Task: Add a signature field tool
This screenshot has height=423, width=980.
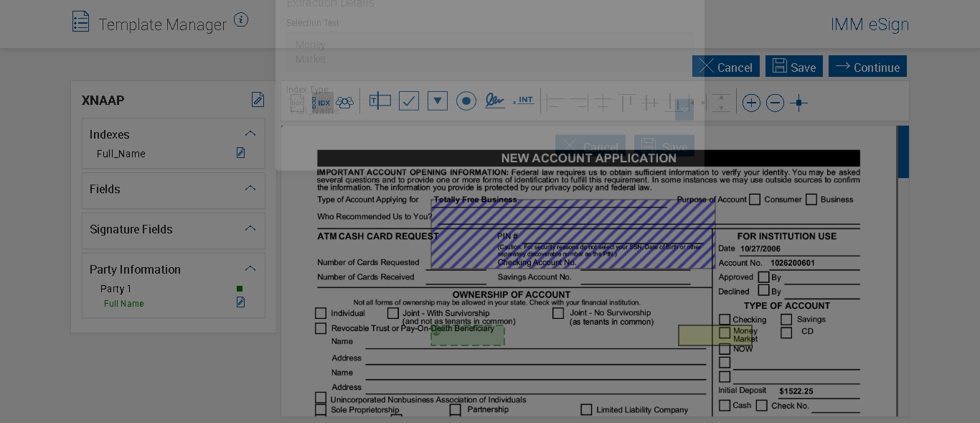Action: pos(494,101)
